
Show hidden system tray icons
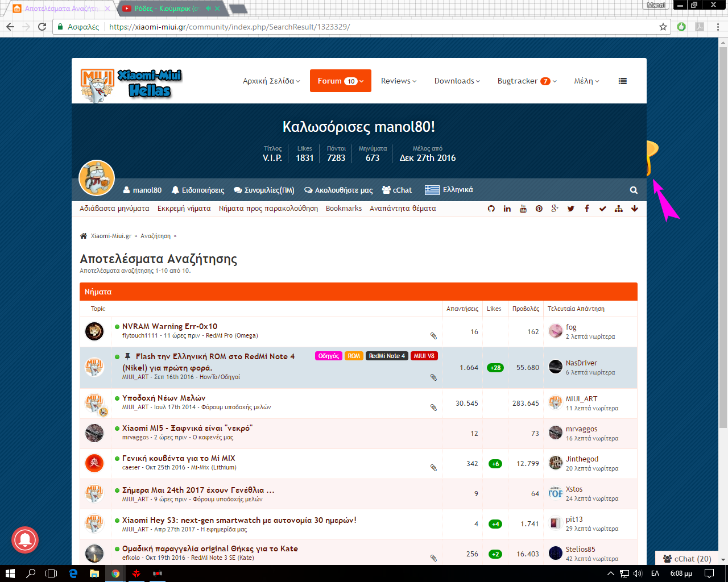611,573
